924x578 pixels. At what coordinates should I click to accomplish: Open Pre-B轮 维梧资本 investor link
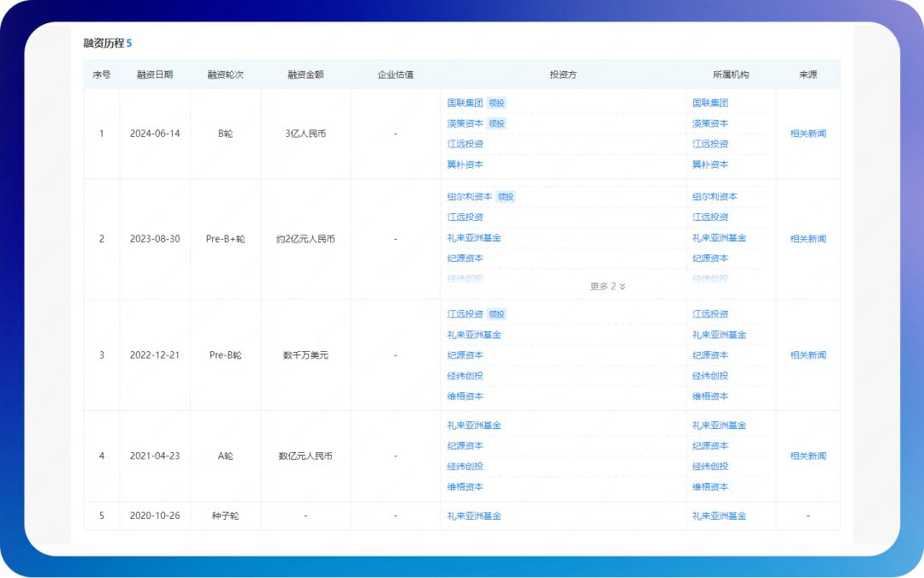[465, 396]
